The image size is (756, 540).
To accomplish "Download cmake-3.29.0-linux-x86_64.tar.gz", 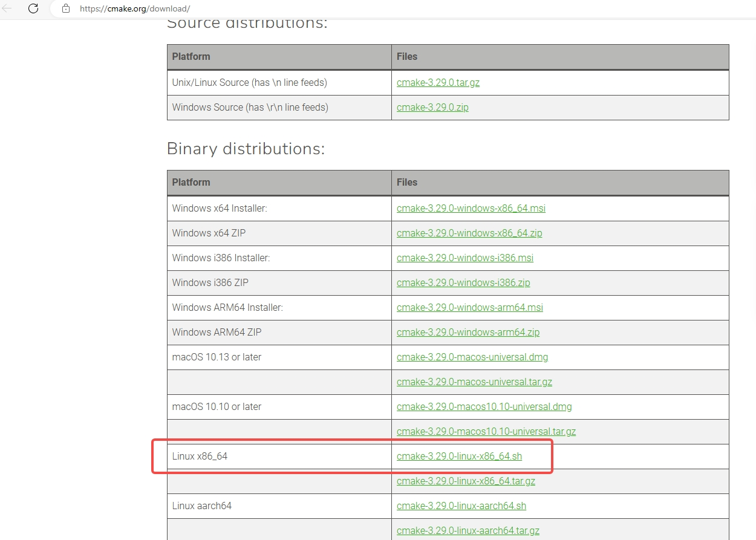I will coord(466,481).
